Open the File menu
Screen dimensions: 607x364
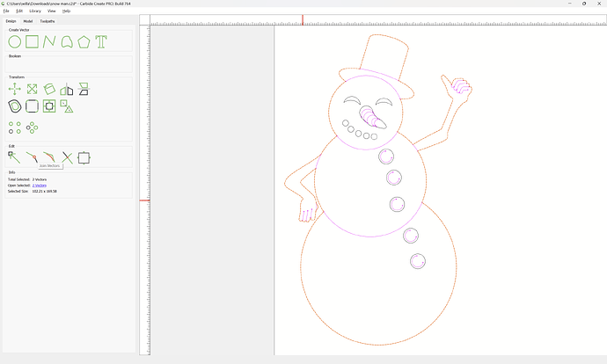click(6, 11)
